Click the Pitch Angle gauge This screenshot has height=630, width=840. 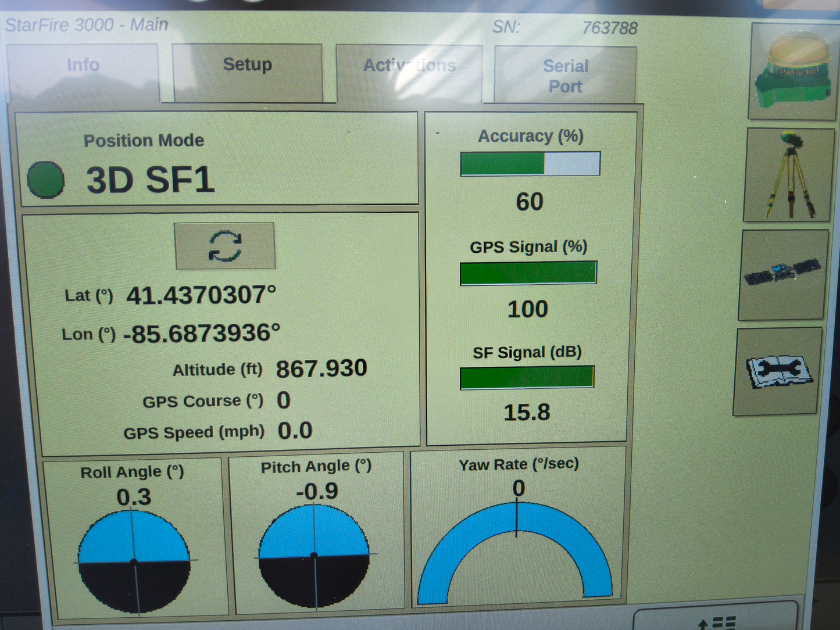click(314, 556)
